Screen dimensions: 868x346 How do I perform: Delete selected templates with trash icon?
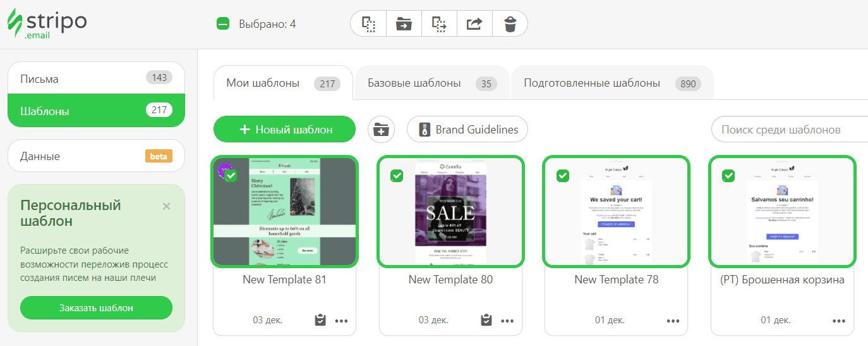[x=510, y=24]
